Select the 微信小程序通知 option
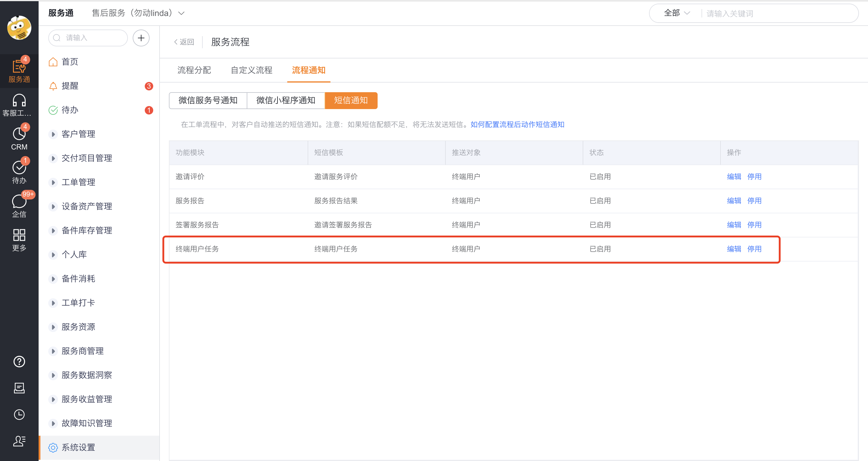 pyautogui.click(x=285, y=100)
